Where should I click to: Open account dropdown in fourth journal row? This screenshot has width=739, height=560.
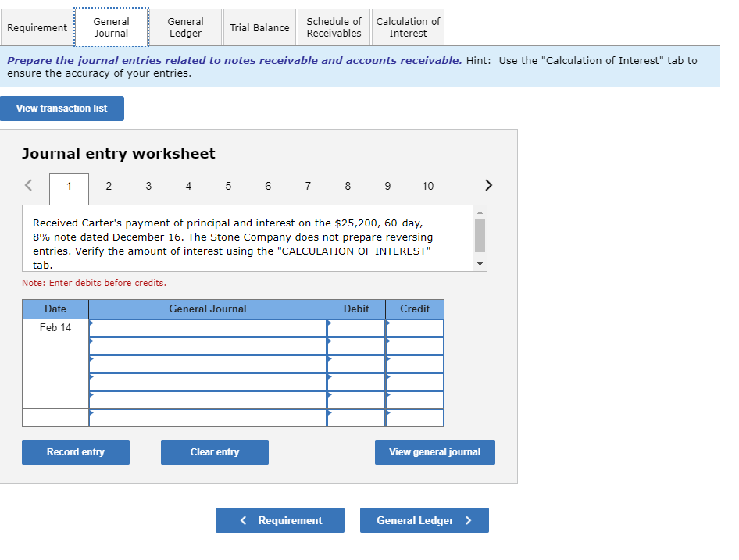[208, 382]
